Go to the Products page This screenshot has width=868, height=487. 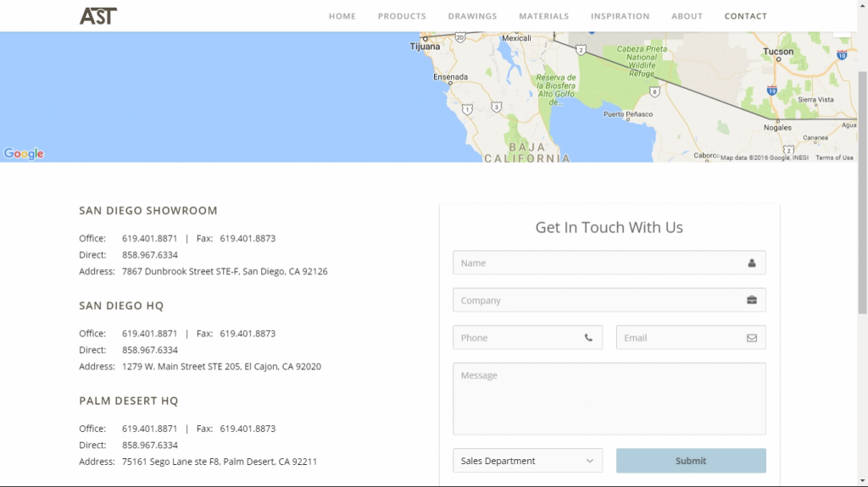click(x=402, y=16)
